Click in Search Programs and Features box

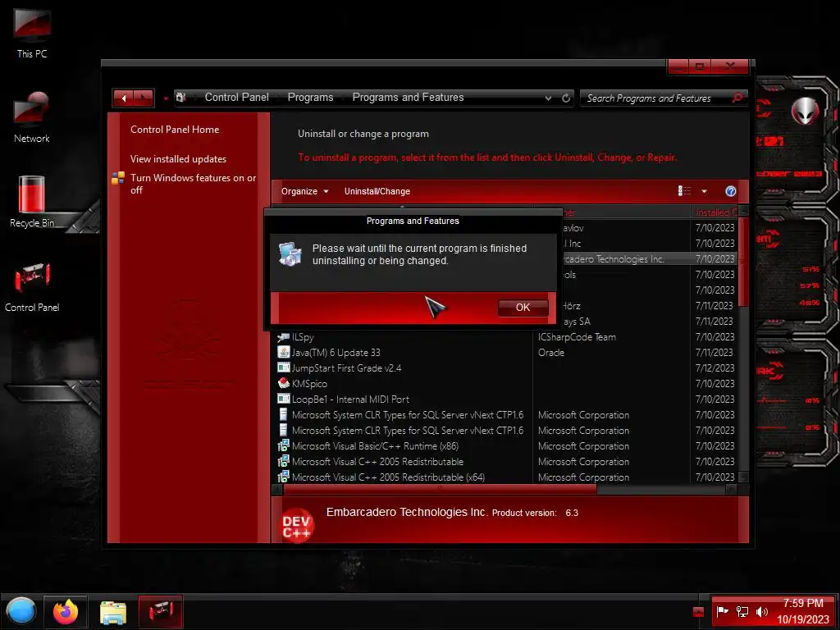coord(656,98)
